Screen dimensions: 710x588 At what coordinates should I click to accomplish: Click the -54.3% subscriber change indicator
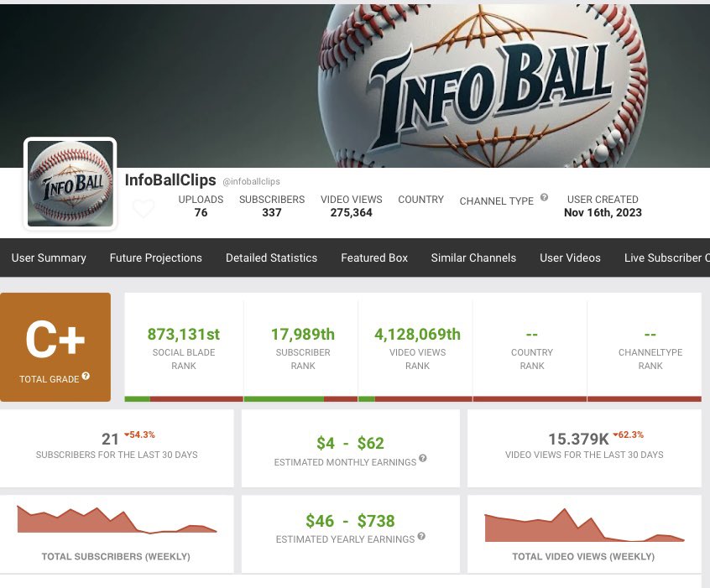click(139, 434)
